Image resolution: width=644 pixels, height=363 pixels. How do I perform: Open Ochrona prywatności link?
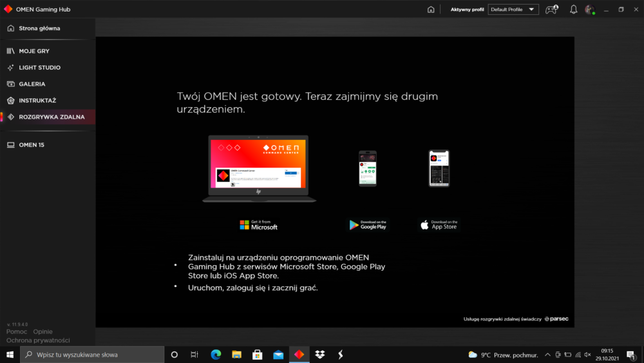click(38, 340)
